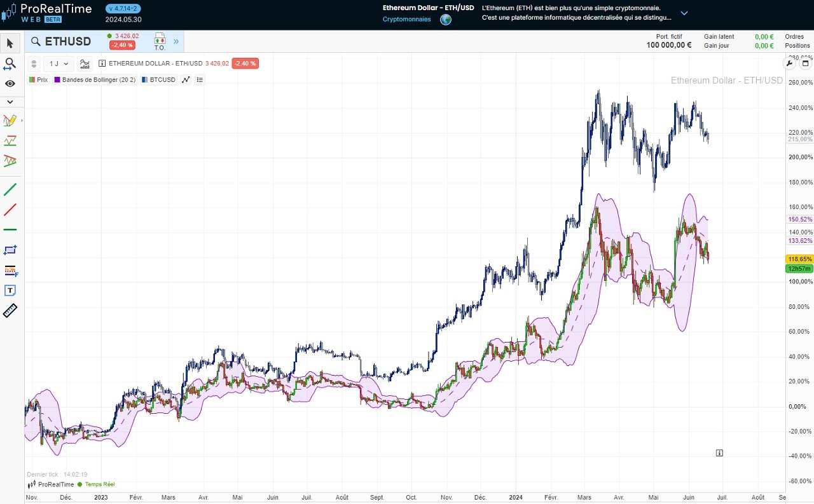Viewport: 814px width, 504px height.
Task: Click the ETHUSD symbol search field
Action: pyautogui.click(x=62, y=42)
